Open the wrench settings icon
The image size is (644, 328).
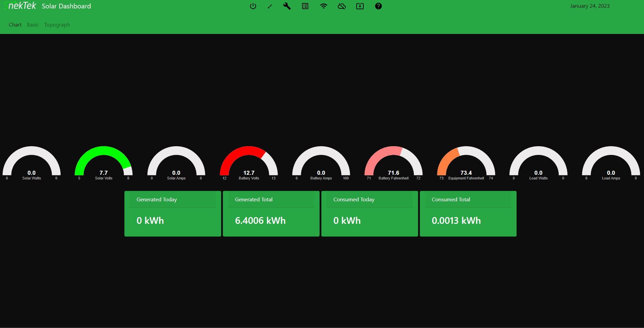pos(287,6)
